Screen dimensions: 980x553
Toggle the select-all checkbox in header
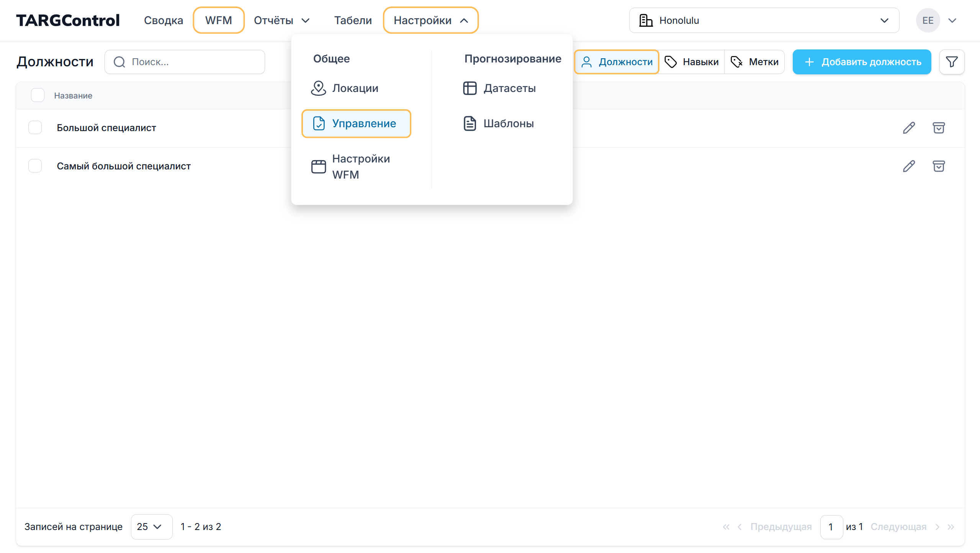coord(38,95)
